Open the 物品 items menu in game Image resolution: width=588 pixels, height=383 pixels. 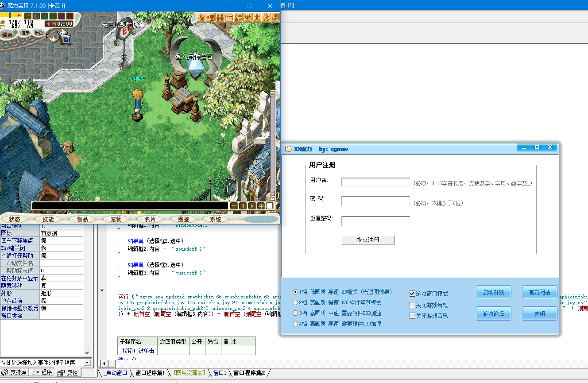pyautogui.click(x=82, y=219)
